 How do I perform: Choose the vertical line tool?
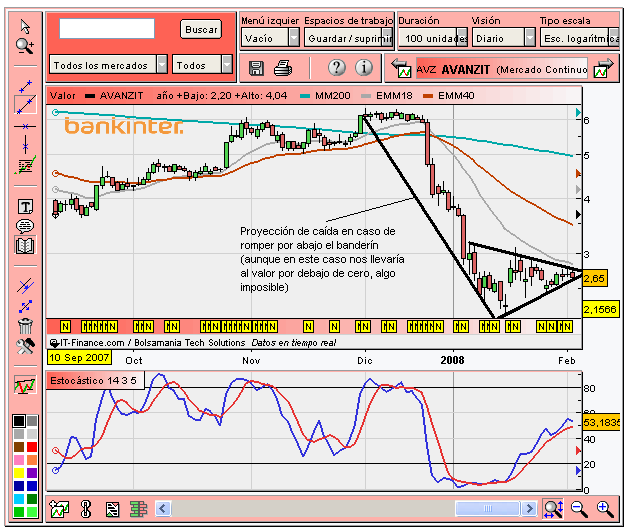point(25,144)
